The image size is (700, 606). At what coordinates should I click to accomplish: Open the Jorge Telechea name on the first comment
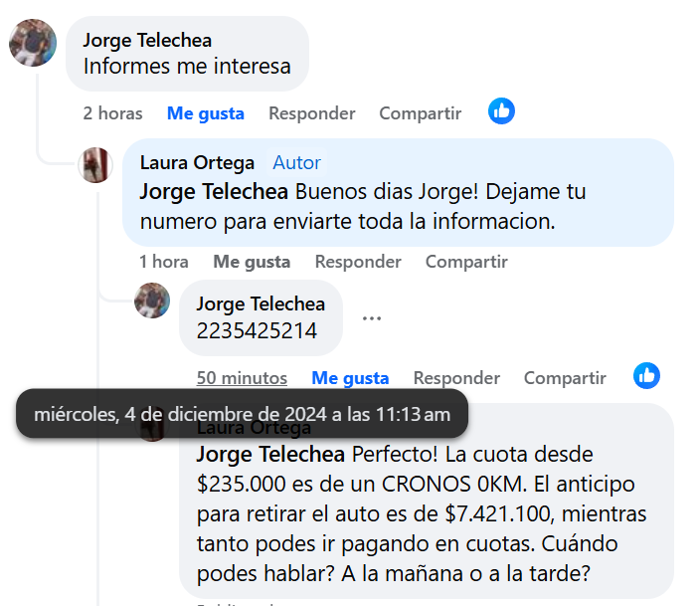[147, 41]
